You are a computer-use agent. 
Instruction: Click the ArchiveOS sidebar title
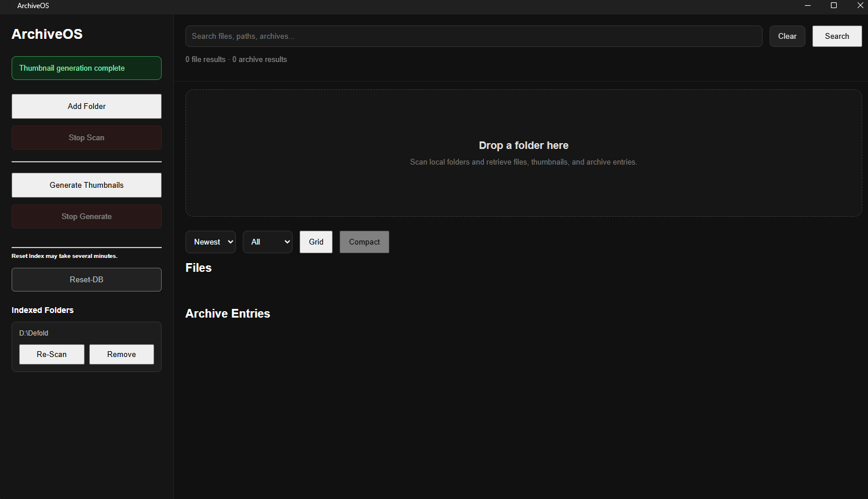click(x=47, y=34)
